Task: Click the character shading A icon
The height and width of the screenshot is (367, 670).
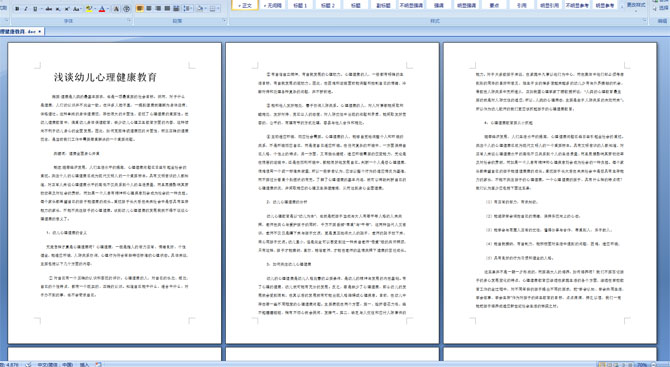Action: 116,9
